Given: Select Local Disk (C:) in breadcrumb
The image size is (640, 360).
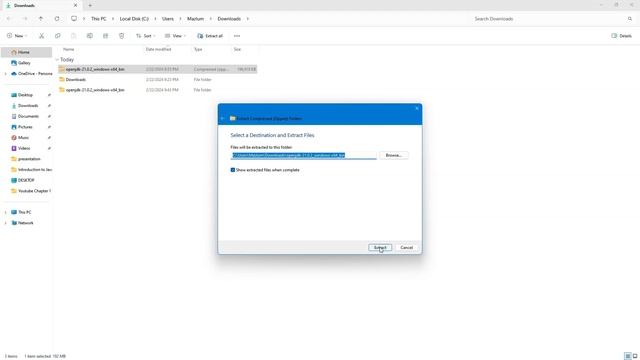Looking at the screenshot, I should click(x=134, y=19).
